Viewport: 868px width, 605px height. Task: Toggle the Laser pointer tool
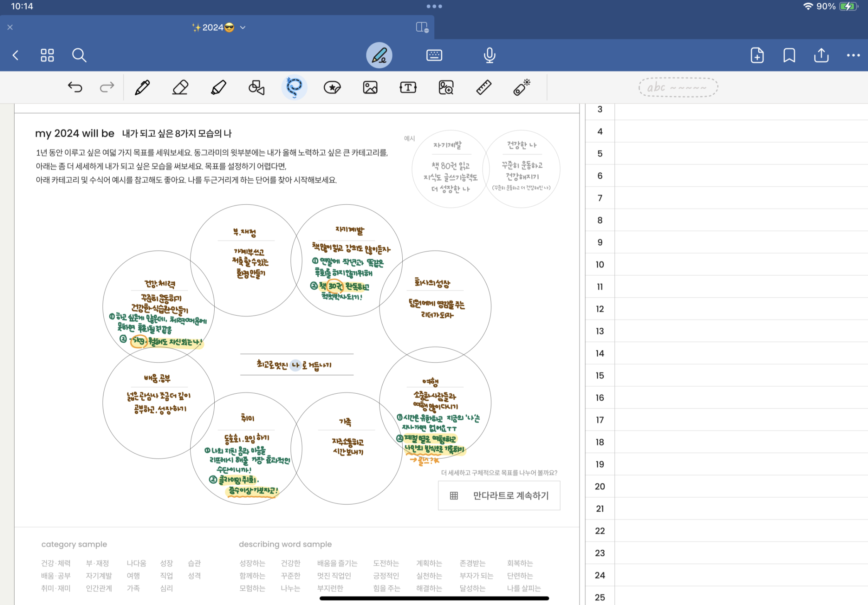coord(522,87)
